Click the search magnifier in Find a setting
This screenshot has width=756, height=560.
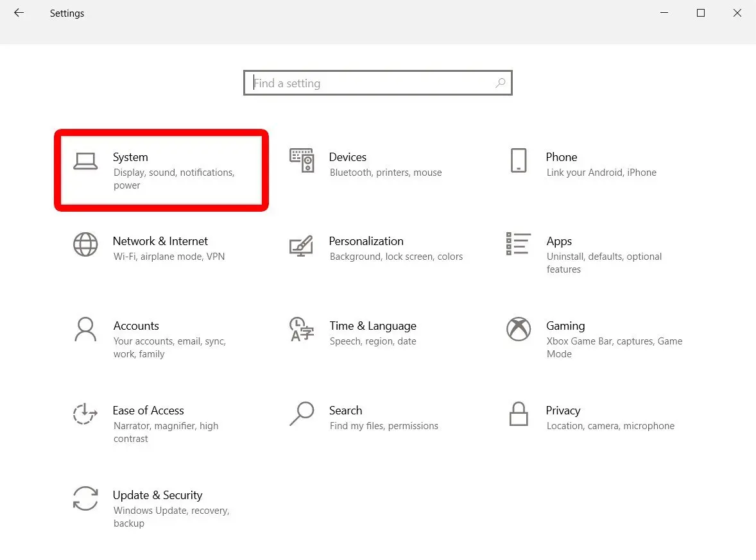[500, 83]
